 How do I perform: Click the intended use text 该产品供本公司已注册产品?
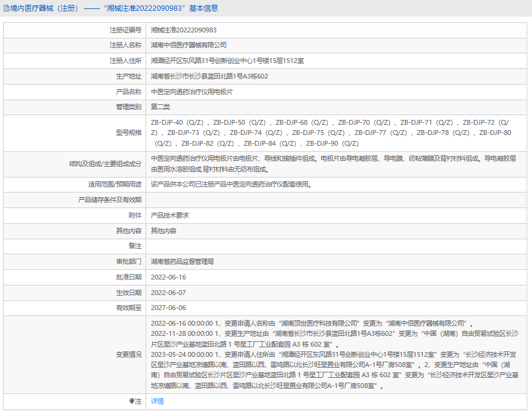click(x=231, y=185)
